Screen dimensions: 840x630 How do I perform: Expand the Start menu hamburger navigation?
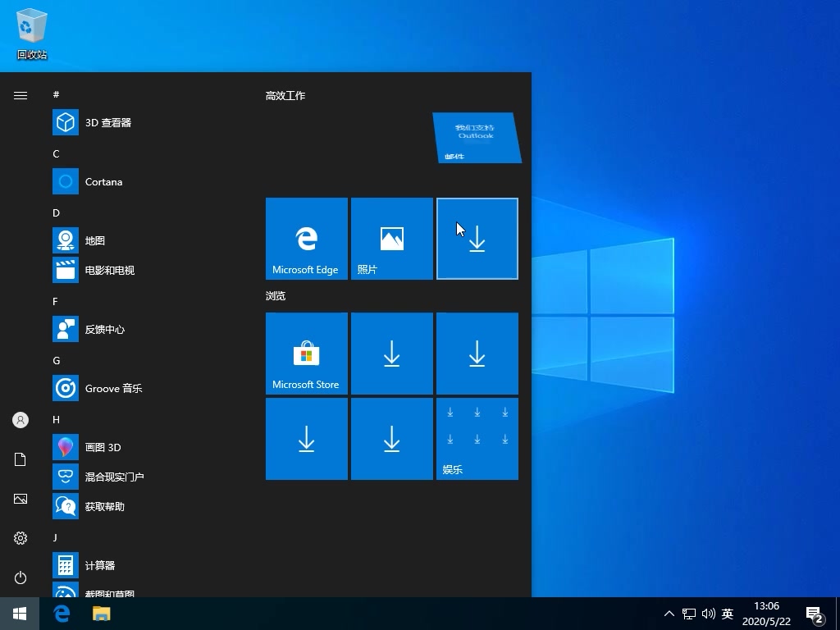[x=20, y=95]
